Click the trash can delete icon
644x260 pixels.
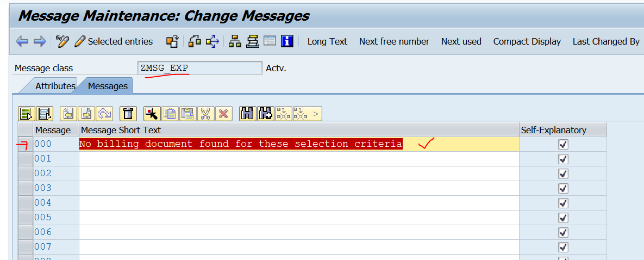[x=128, y=114]
